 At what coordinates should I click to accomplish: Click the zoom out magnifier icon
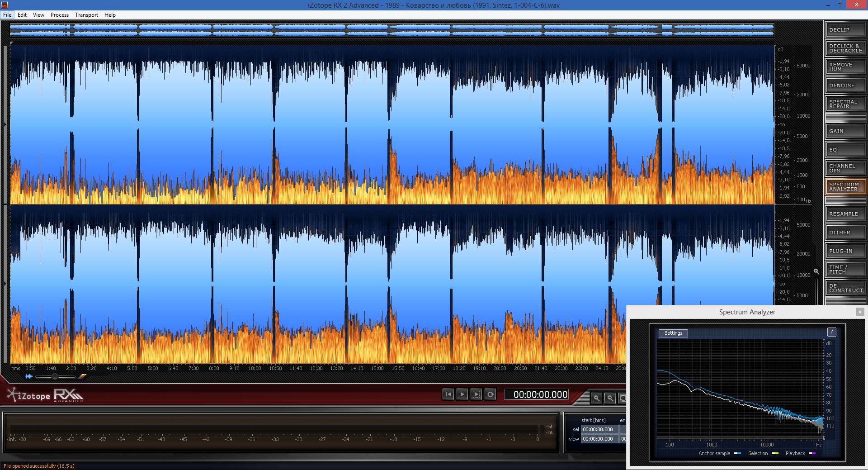click(610, 398)
